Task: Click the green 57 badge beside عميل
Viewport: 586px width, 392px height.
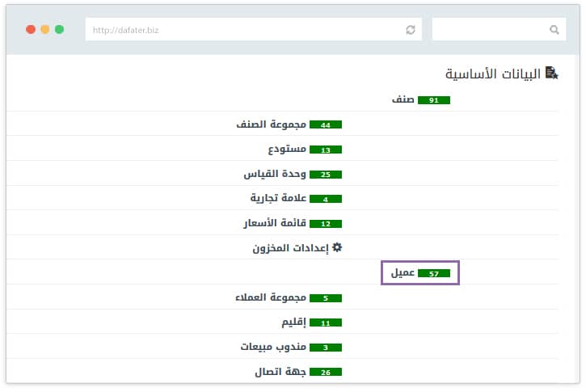Action: pyautogui.click(x=433, y=274)
